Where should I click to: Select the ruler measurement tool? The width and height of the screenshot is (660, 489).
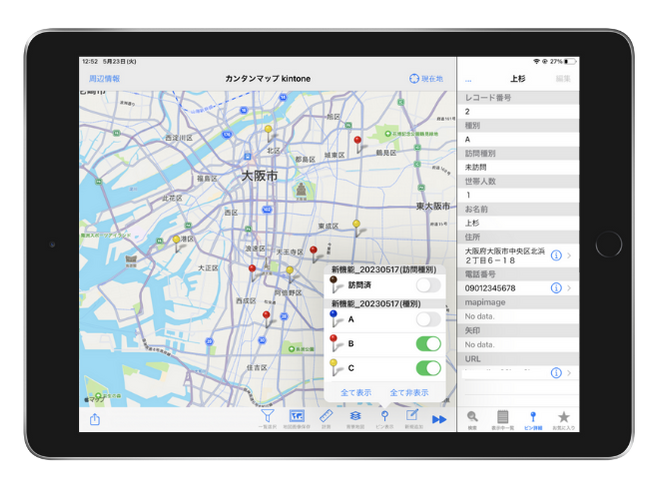tap(326, 416)
